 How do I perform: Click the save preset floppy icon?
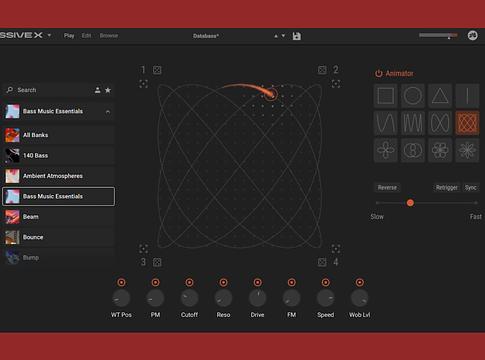click(x=296, y=36)
